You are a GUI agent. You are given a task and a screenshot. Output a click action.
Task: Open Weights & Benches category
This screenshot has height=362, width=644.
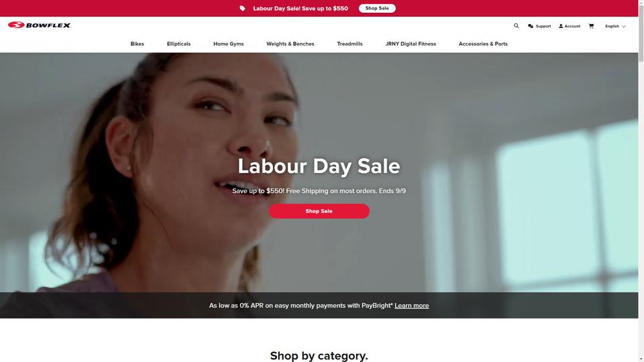290,44
